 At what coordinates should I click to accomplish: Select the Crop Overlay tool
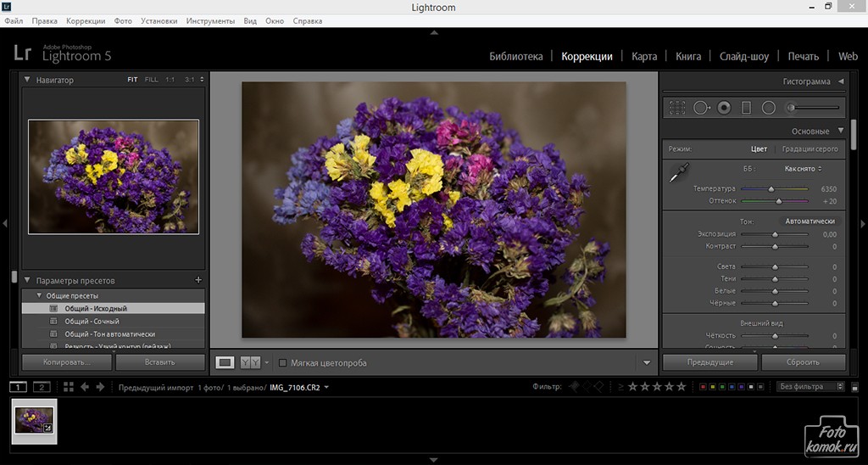pos(677,108)
